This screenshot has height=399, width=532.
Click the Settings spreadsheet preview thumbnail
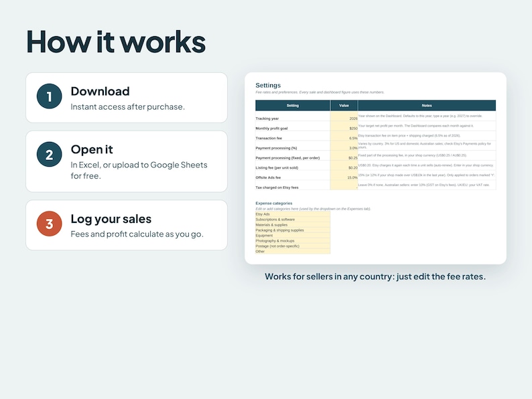(376, 168)
